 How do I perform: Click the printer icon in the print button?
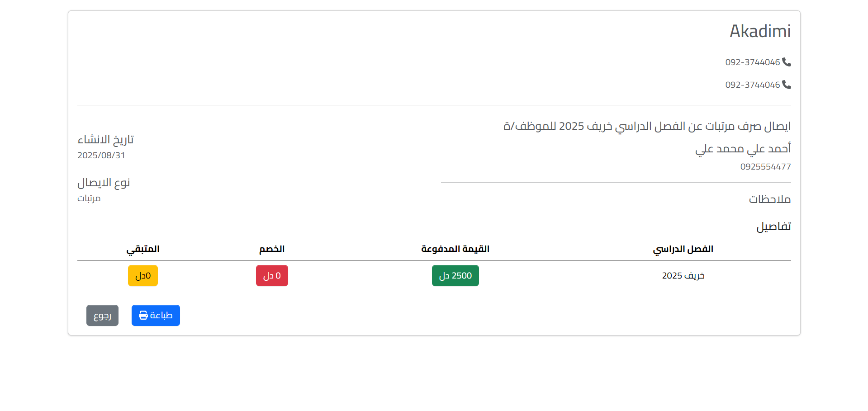click(143, 315)
